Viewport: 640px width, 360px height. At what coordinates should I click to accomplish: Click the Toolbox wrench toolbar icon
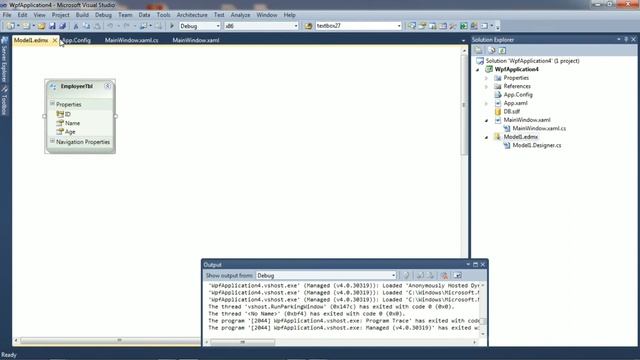coord(453,26)
